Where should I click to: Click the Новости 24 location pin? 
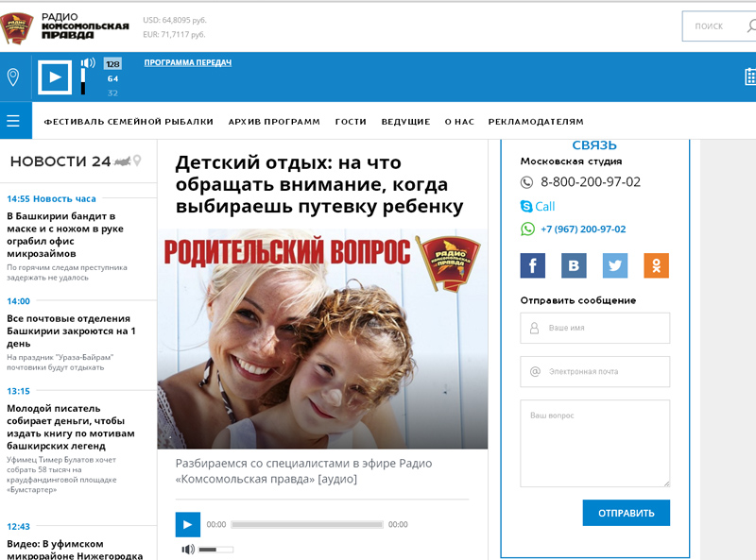[137, 161]
